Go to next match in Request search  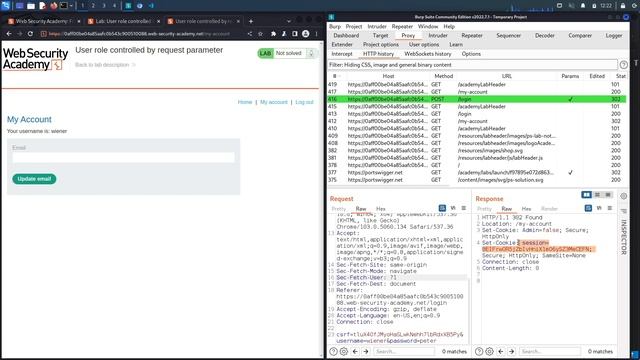tap(366, 351)
